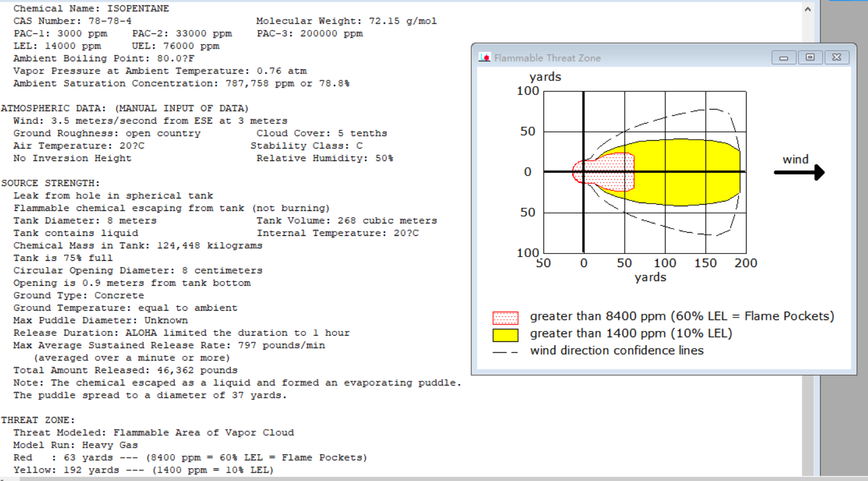Viewport: 868px width, 481px height.
Task: Click the text summary scroll-up arrow
Action: 808,9
